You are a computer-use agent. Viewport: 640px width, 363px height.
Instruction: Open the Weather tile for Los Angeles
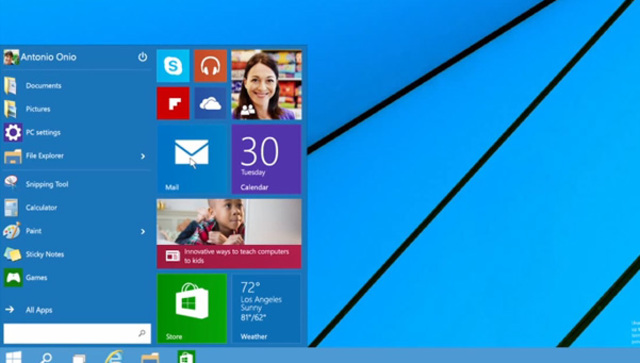tap(267, 308)
